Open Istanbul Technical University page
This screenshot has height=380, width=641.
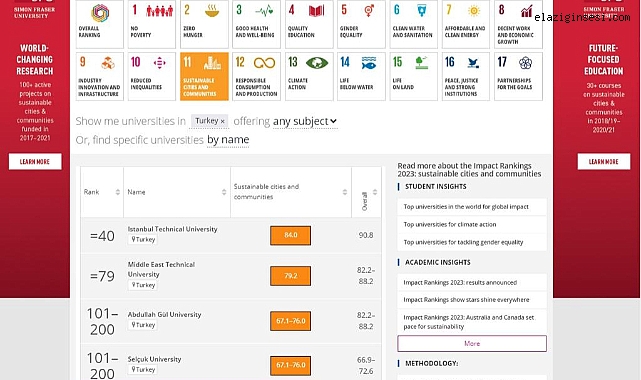[173, 229]
